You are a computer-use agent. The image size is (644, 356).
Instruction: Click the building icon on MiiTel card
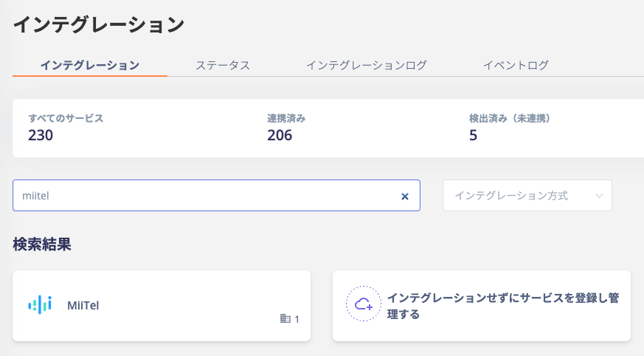(285, 318)
